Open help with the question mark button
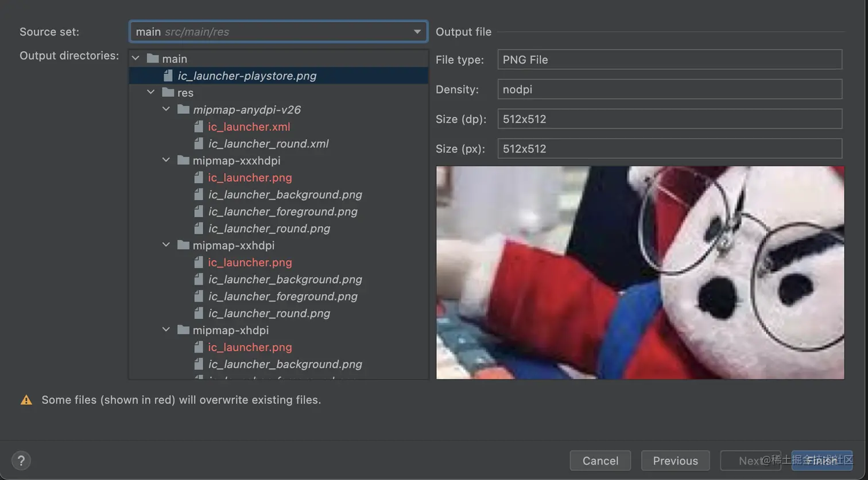Screen dimensions: 868x480 pyautogui.click(x=21, y=461)
